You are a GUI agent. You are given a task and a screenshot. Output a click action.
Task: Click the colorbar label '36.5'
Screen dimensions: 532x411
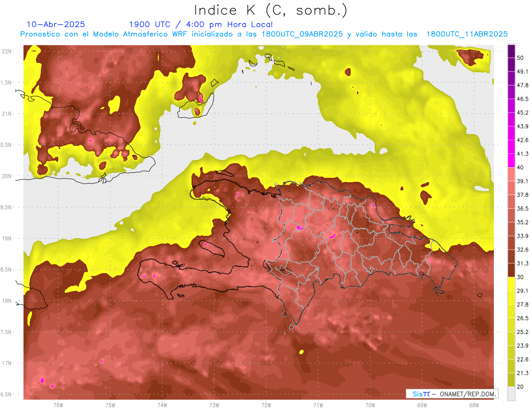(x=522, y=208)
